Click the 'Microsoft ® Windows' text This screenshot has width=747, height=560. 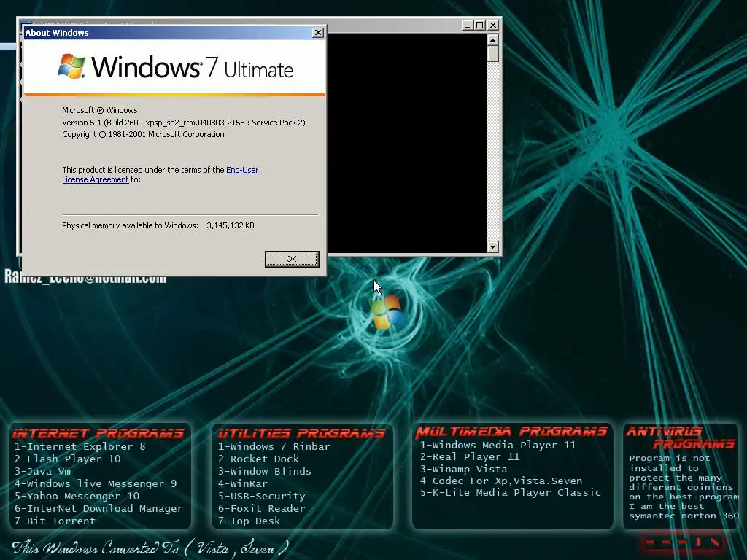coord(99,110)
